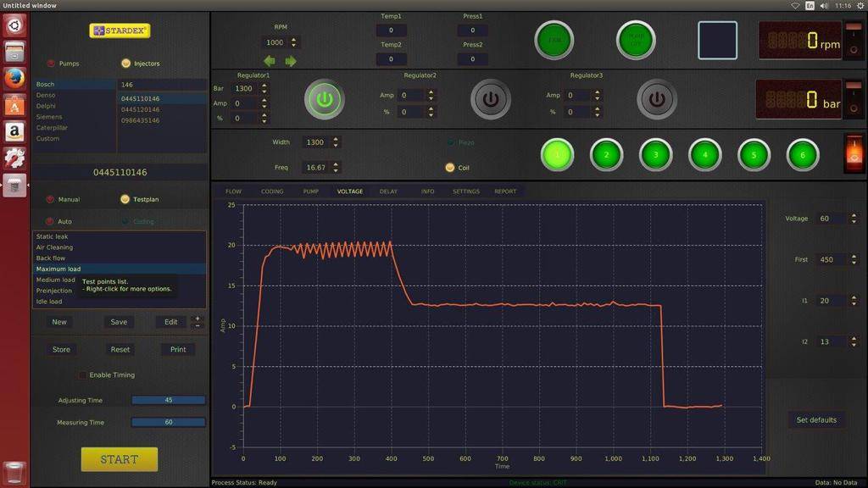Open the PUMP tab
Screen dimensions: 868x488
coord(310,191)
